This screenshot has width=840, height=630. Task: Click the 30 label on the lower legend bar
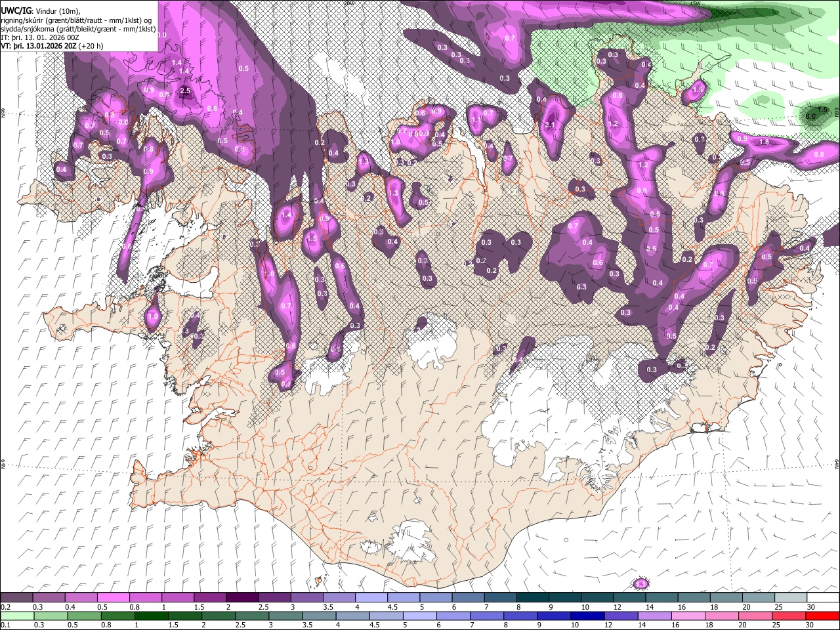point(811,625)
